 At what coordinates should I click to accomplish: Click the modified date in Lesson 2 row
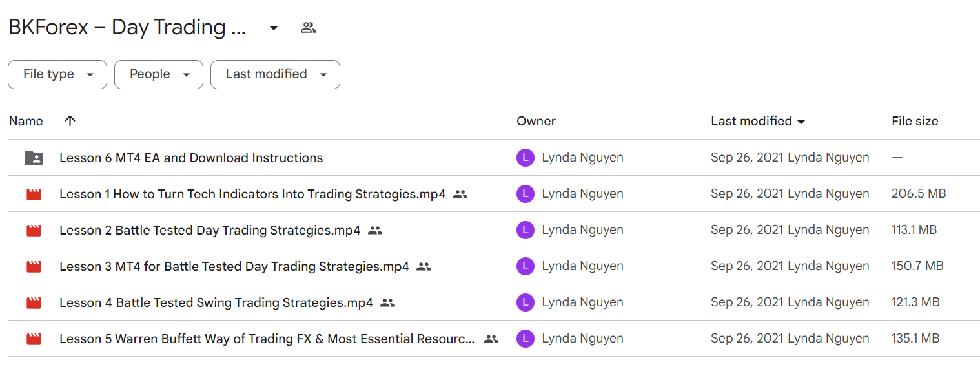pos(746,230)
